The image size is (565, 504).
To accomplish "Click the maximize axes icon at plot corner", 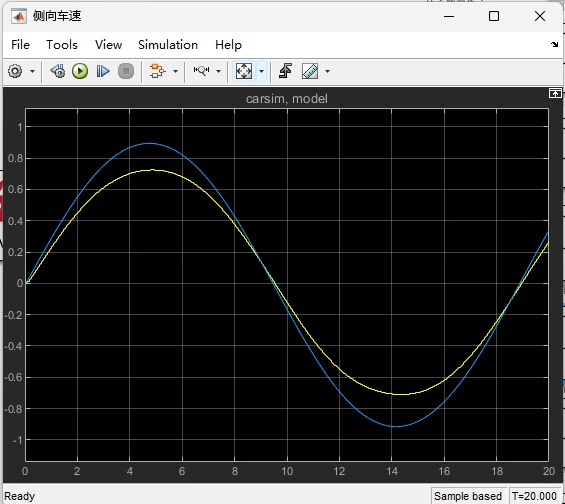I will (555, 93).
